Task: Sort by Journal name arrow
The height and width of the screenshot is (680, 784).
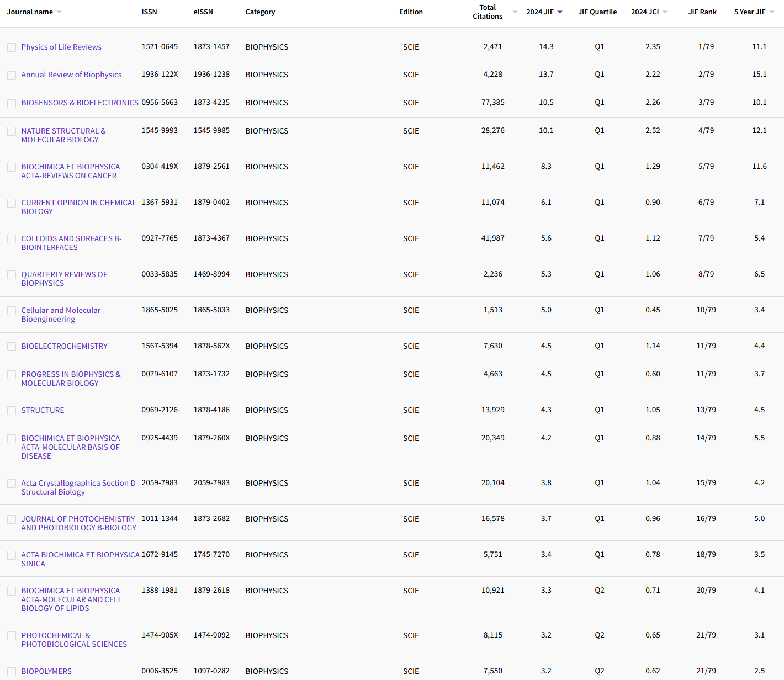Action: [59, 12]
